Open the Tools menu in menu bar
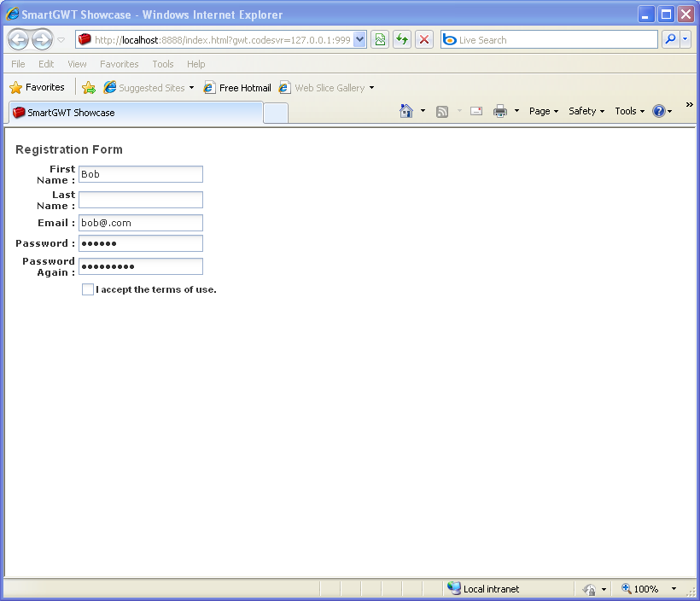This screenshot has height=601, width=700. click(163, 64)
